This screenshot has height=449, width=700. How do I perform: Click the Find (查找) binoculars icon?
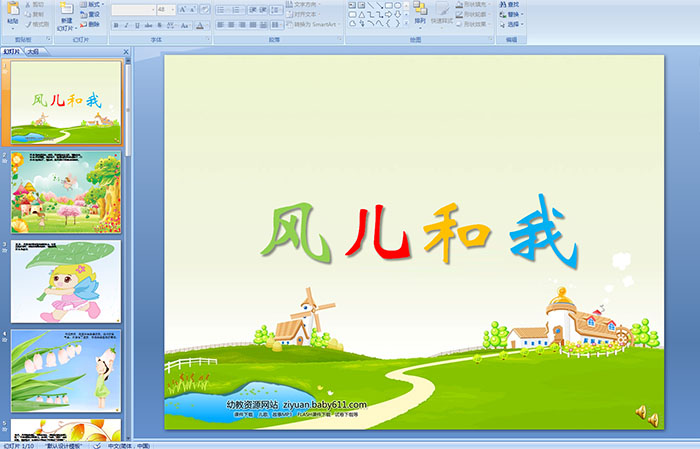pyautogui.click(x=503, y=4)
